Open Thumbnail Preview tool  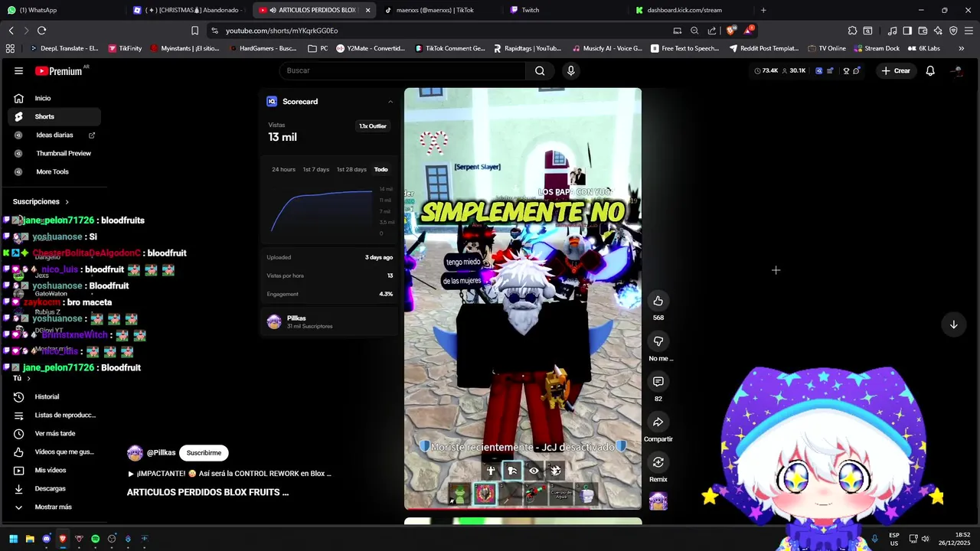coord(54,153)
